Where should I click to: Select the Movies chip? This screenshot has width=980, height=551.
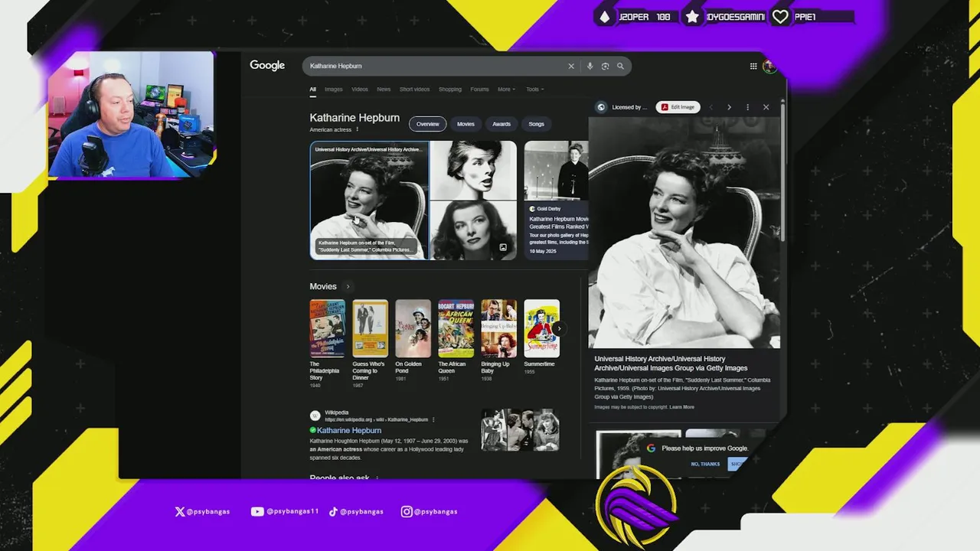[465, 124]
